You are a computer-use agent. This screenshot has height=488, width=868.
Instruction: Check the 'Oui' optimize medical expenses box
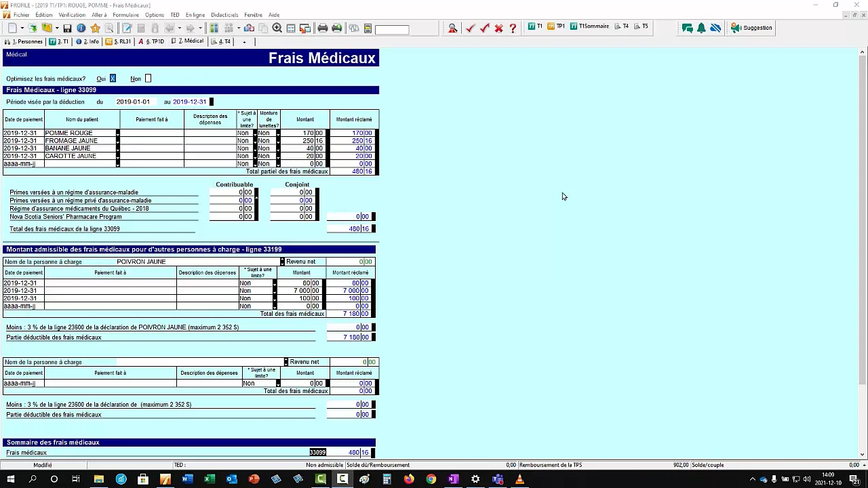[113, 79]
